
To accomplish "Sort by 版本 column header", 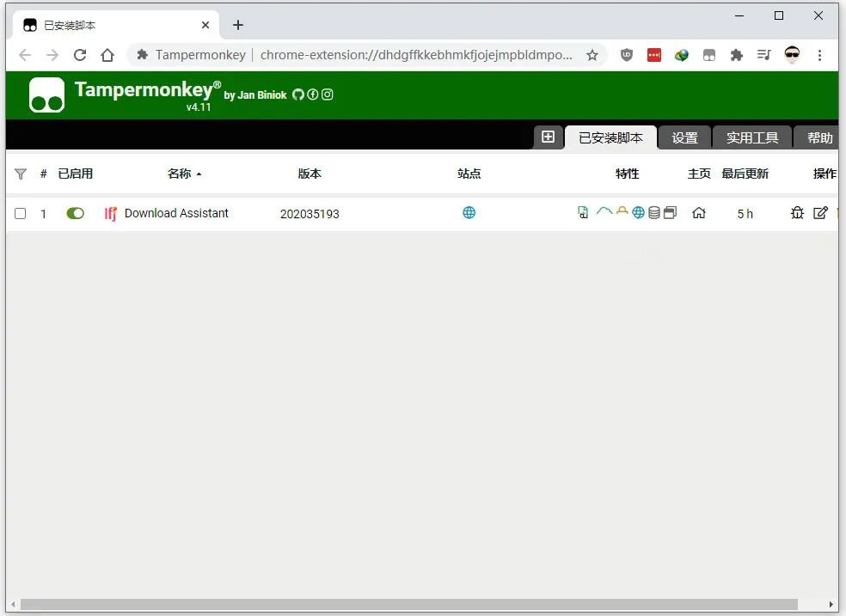I will (310, 174).
